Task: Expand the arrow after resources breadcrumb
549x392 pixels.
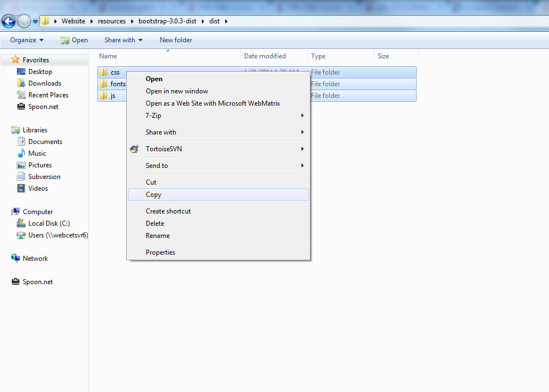Action: click(132, 21)
